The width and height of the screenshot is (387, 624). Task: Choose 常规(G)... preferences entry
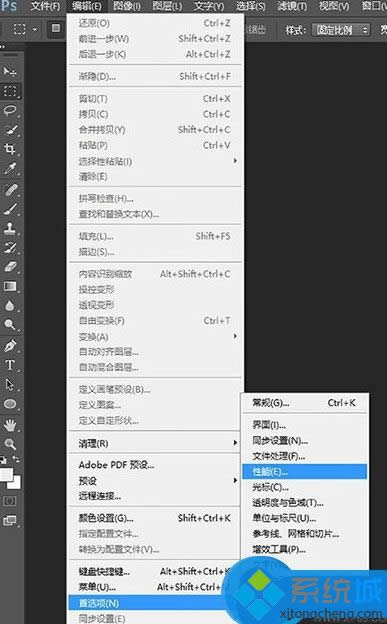(304, 403)
